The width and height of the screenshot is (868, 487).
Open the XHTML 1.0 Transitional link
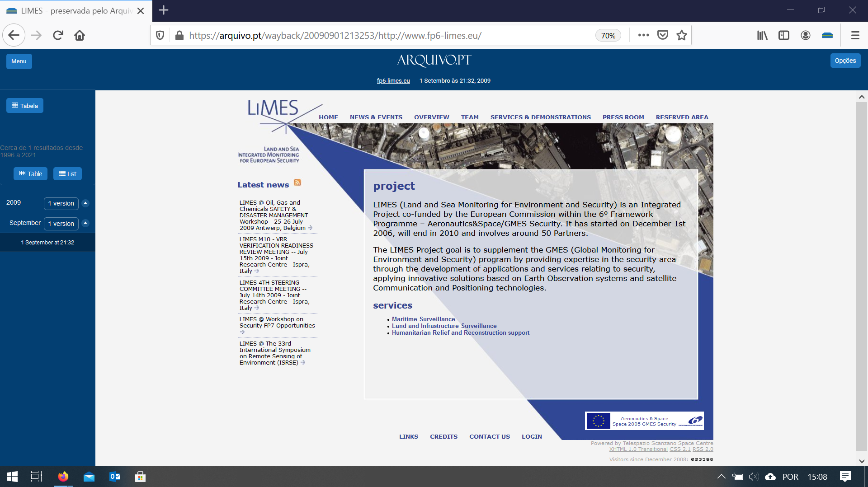coord(638,449)
